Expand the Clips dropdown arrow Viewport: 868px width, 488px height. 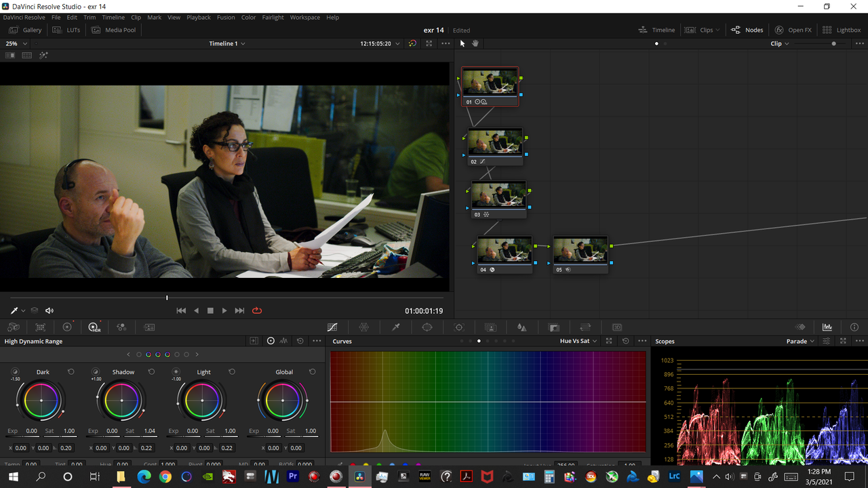[717, 30]
